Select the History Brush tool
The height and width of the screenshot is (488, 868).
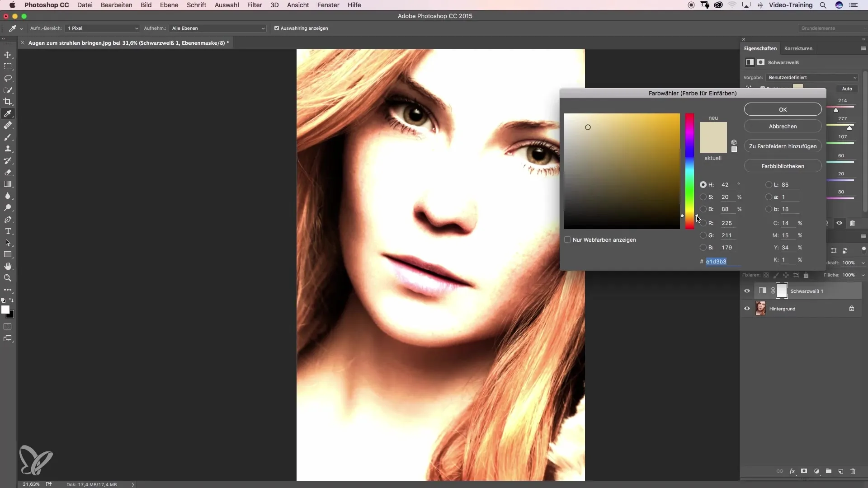click(x=8, y=160)
